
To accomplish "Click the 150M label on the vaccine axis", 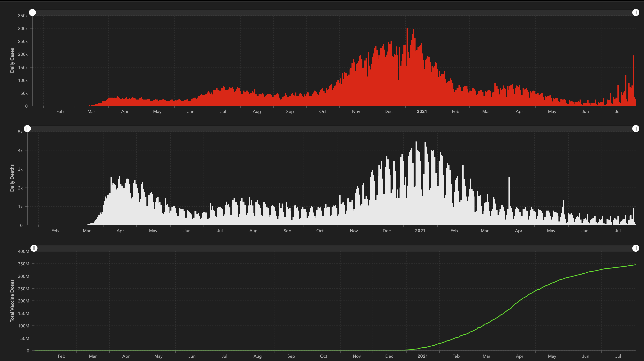I will (x=23, y=313).
